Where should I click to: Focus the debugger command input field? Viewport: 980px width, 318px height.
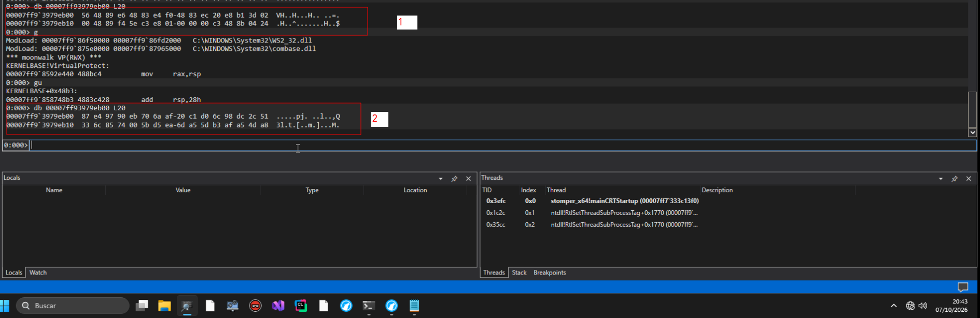503,146
